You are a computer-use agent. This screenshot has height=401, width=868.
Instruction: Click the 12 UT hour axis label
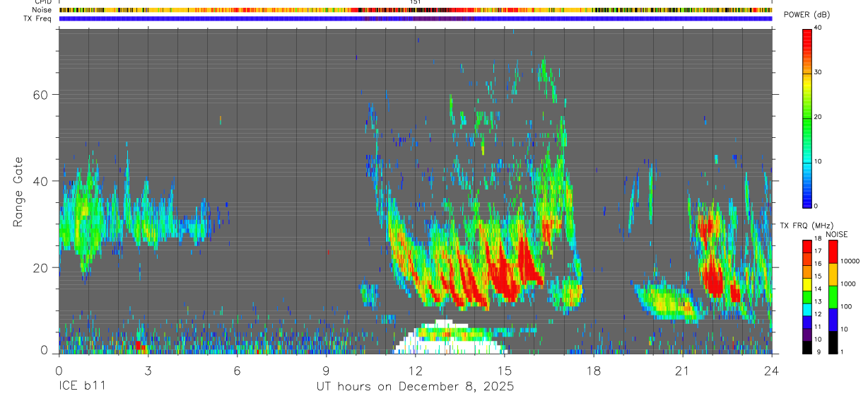tap(416, 370)
